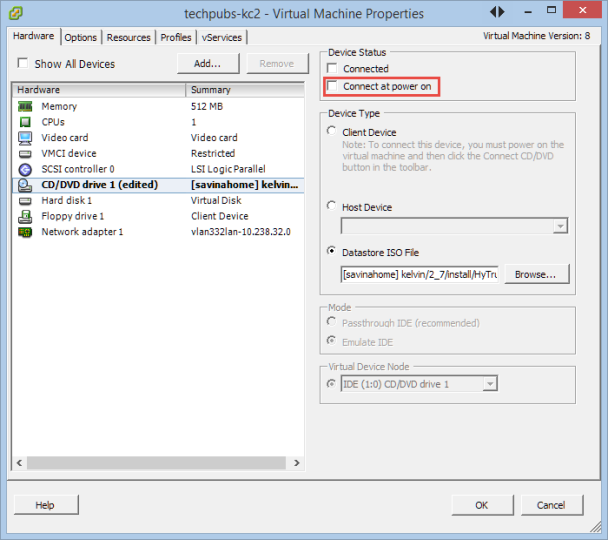Click the hardware list horizontal scrollbar
The width and height of the screenshot is (608, 540).
156,463
